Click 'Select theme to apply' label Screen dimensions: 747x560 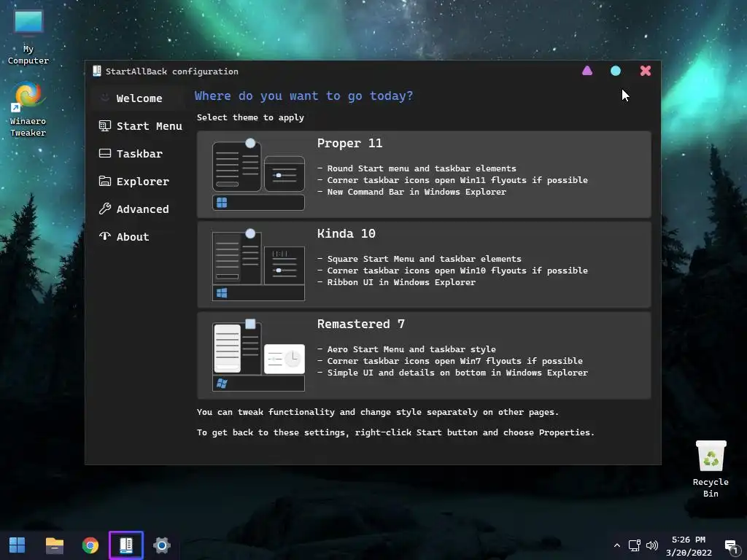[251, 117]
